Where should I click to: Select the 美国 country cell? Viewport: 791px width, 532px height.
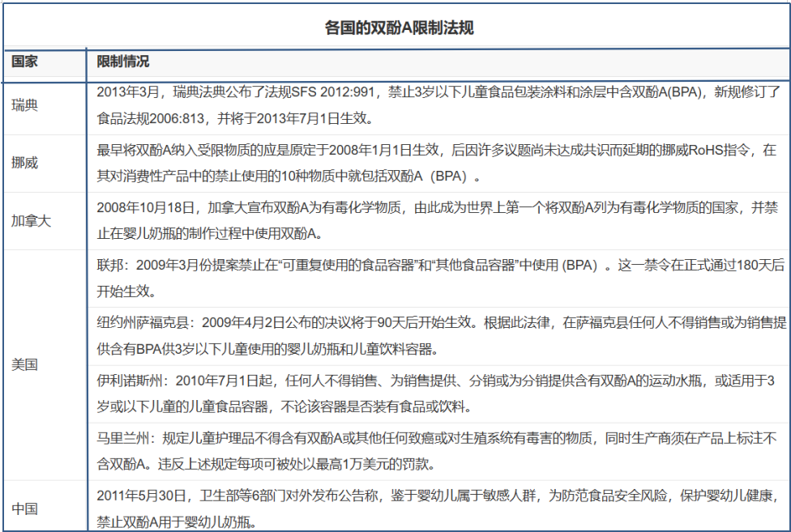(25, 364)
